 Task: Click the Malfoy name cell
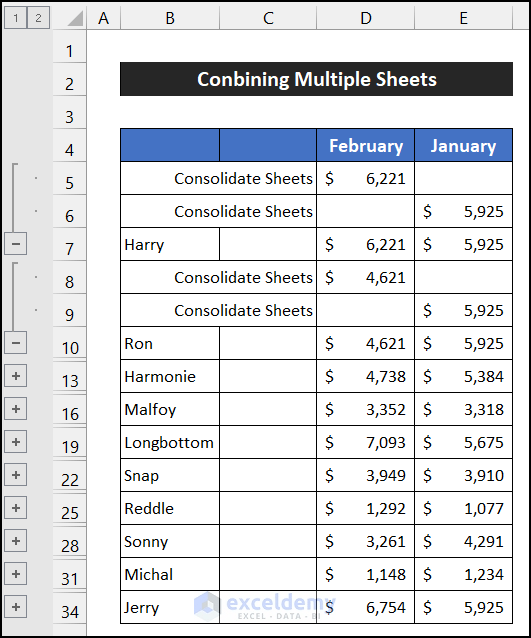(x=170, y=409)
